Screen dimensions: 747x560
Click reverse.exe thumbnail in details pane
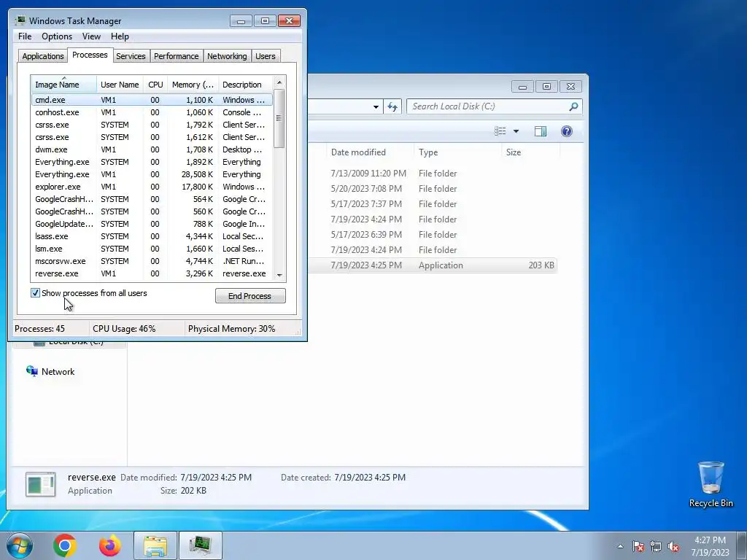[41, 484]
